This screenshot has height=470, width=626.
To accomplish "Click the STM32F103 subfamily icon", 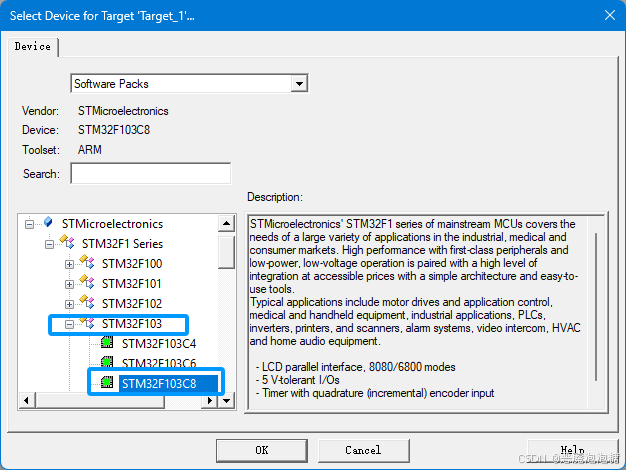I will point(87,322).
